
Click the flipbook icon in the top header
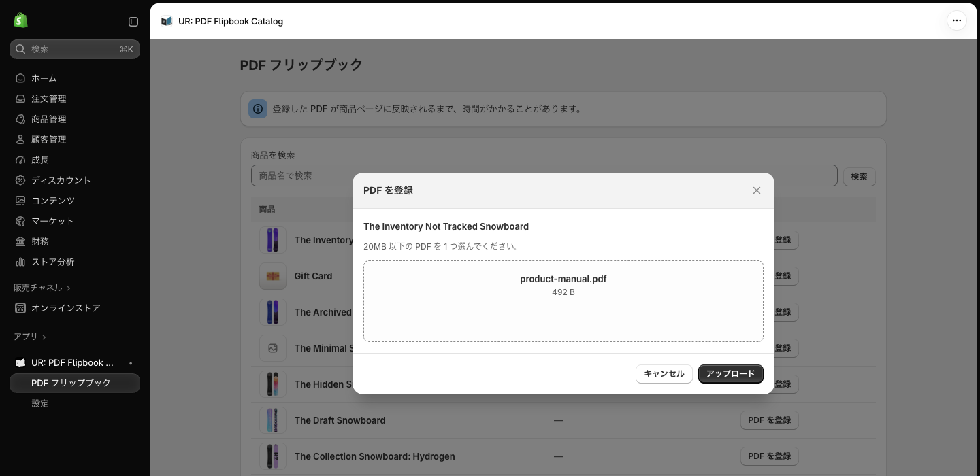click(167, 21)
